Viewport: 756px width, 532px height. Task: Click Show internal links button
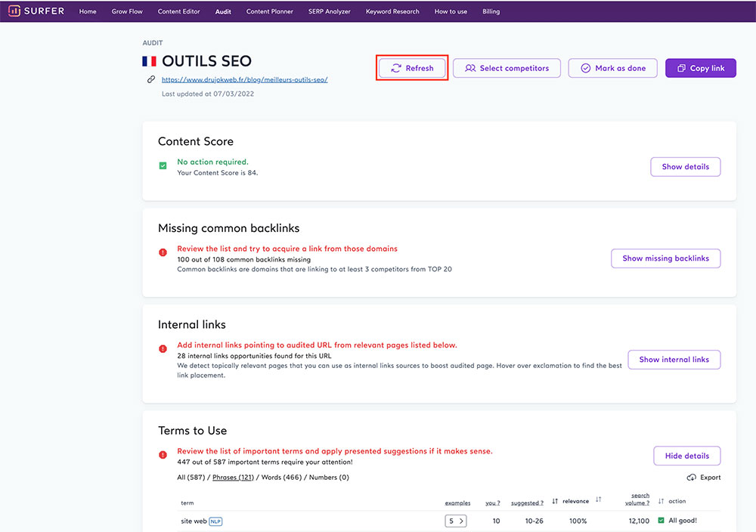pos(674,360)
